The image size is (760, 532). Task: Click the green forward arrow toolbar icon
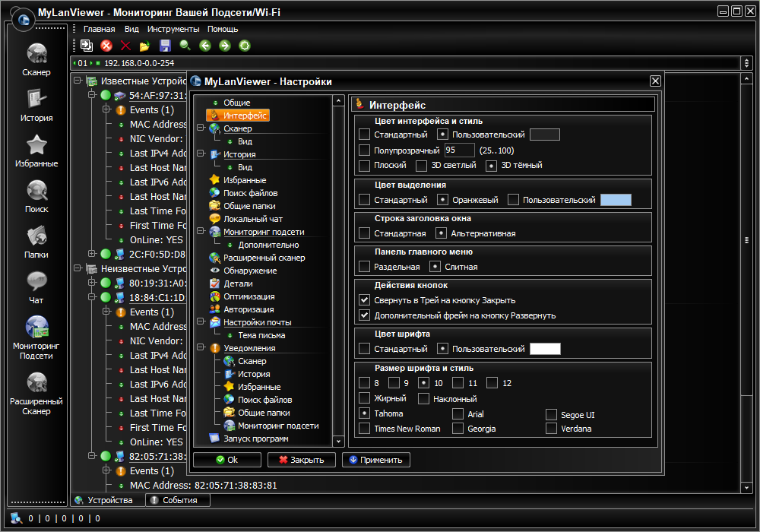tap(225, 46)
